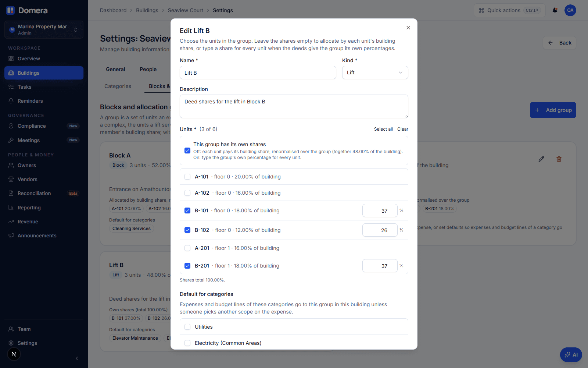The image size is (588, 368).
Task: Click the Meetings gavel icon
Action: click(x=11, y=140)
